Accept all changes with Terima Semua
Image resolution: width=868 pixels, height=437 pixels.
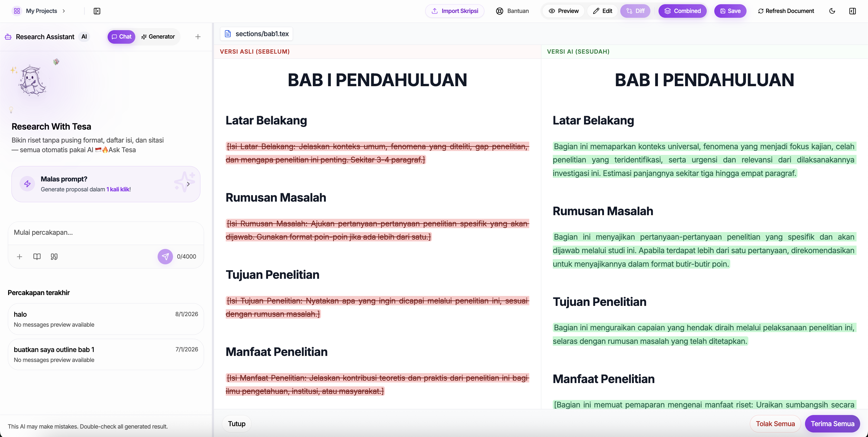tap(832, 423)
